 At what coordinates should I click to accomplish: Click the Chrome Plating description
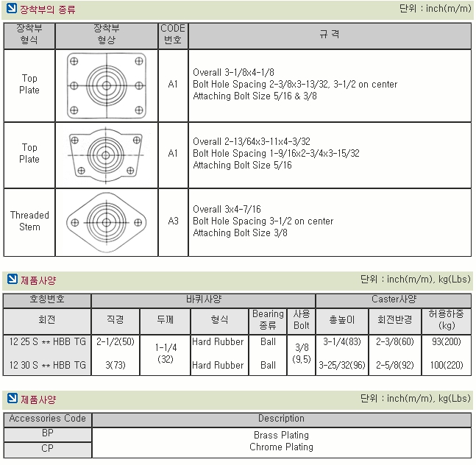(x=281, y=447)
